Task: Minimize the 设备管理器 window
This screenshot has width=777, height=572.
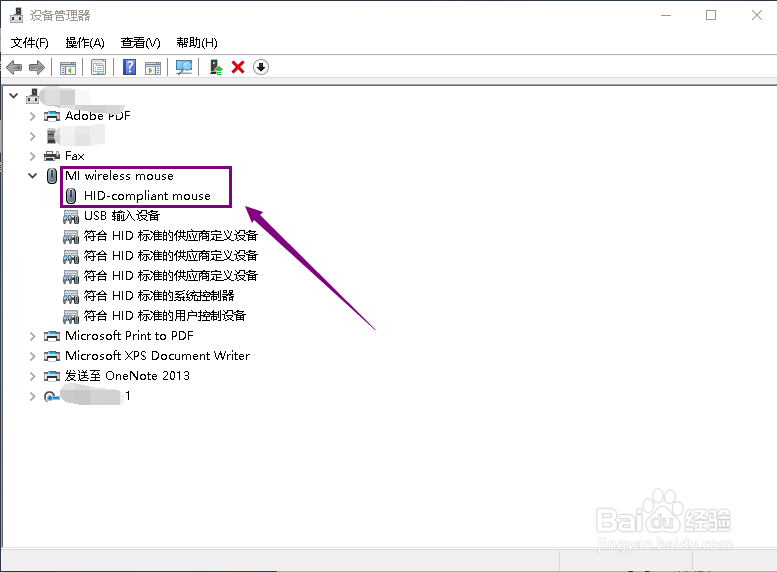Action: pyautogui.click(x=666, y=15)
